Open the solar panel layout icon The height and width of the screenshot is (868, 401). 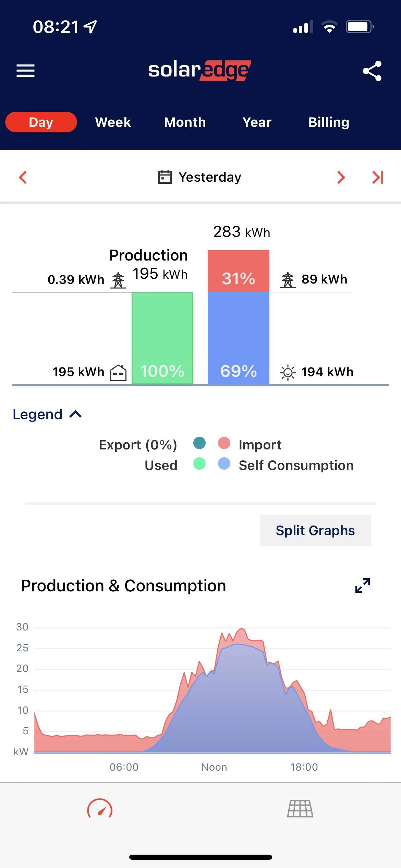pos(300,809)
